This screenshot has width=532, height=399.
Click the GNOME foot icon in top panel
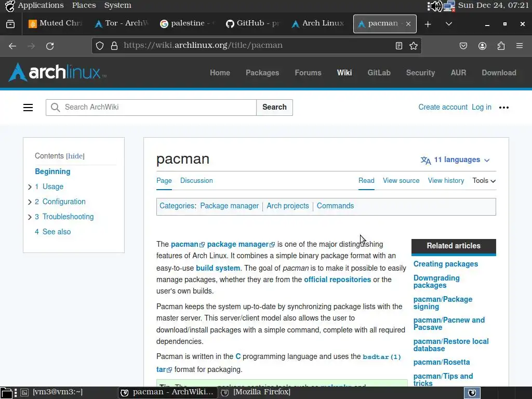pyautogui.click(x=10, y=6)
